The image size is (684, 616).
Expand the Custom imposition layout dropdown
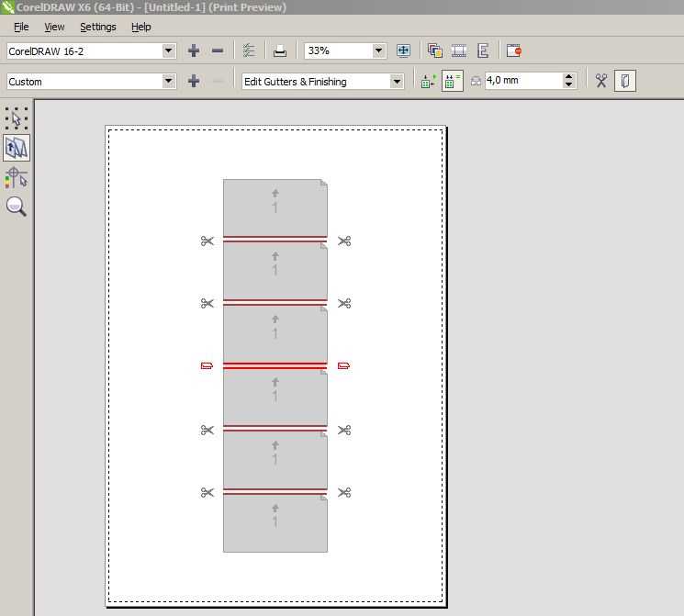pyautogui.click(x=168, y=81)
